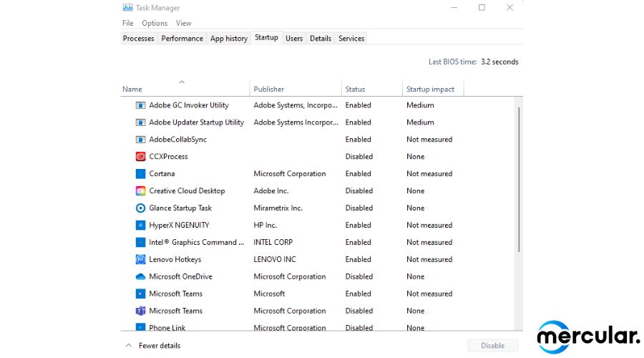644x358 pixels.
Task: Select Adobe Updater Startup Utility name
Action: [196, 122]
